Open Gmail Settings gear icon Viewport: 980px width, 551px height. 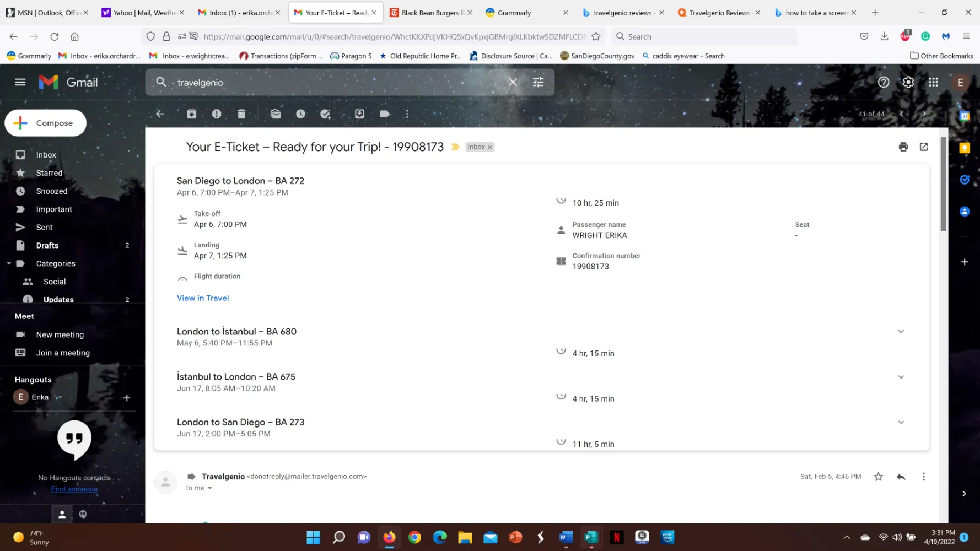[908, 82]
